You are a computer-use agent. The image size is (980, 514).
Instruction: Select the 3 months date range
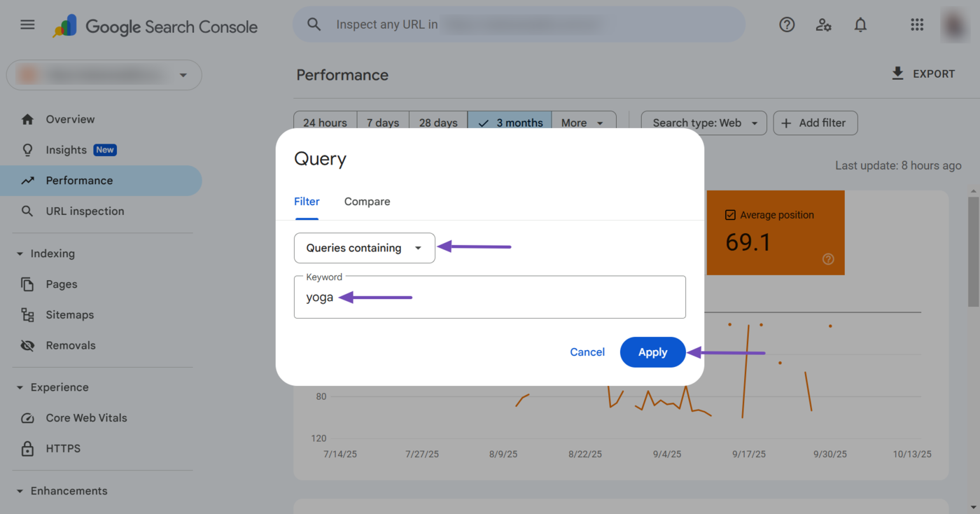(x=510, y=123)
